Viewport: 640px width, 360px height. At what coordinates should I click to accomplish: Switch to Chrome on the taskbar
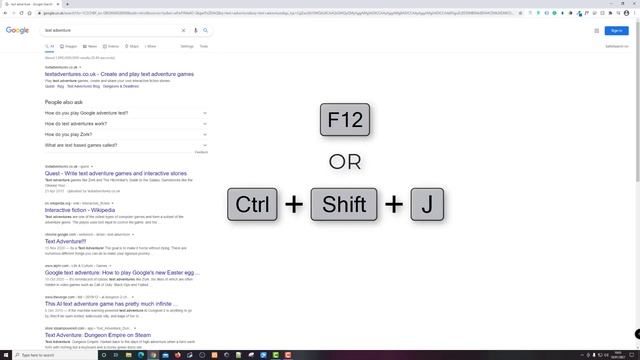(153, 355)
